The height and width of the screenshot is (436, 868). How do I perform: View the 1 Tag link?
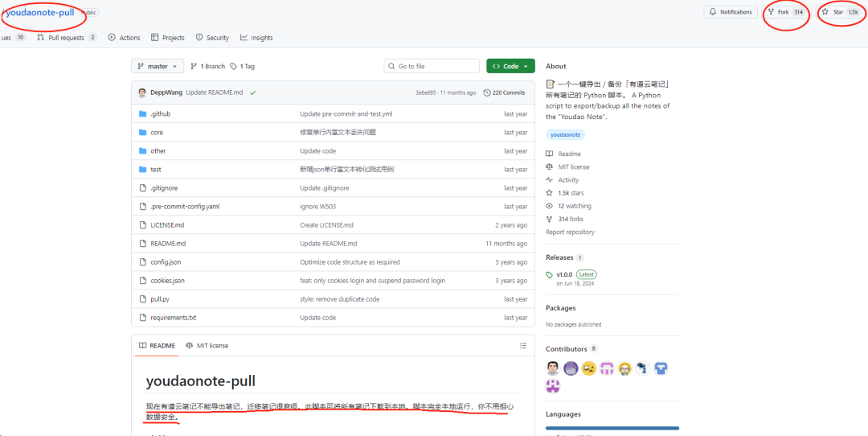click(243, 66)
